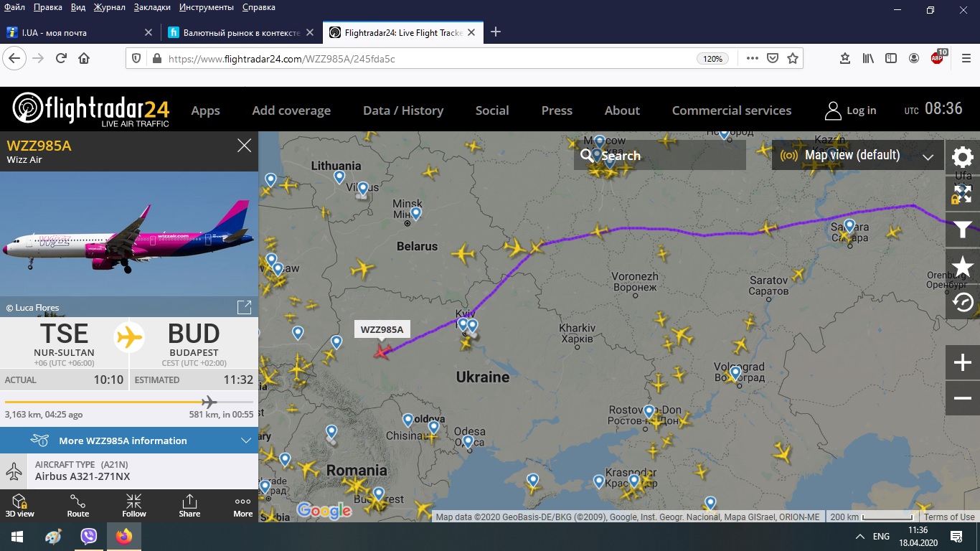
Task: Open aircraft photo in new window
Action: pos(244,307)
